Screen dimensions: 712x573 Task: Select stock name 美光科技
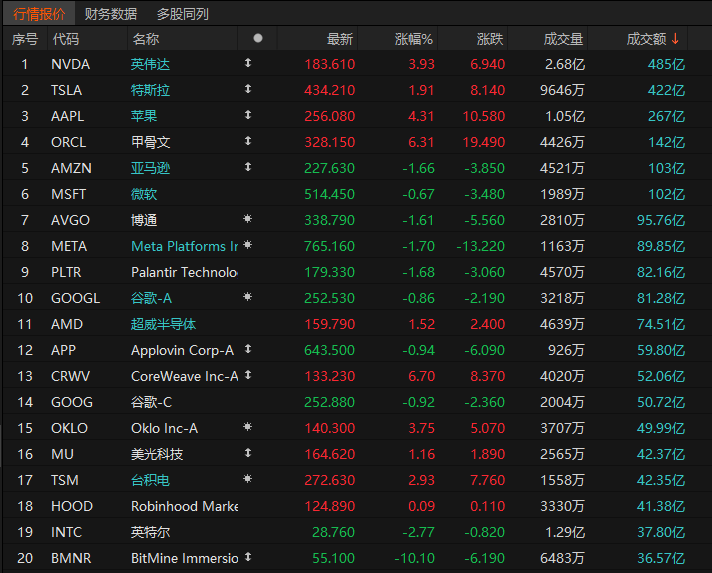157,454
